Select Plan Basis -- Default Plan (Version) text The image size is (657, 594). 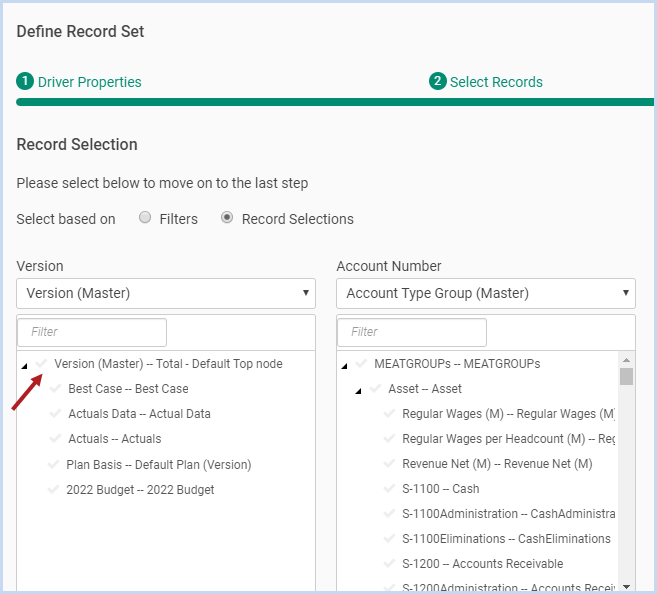[159, 465]
